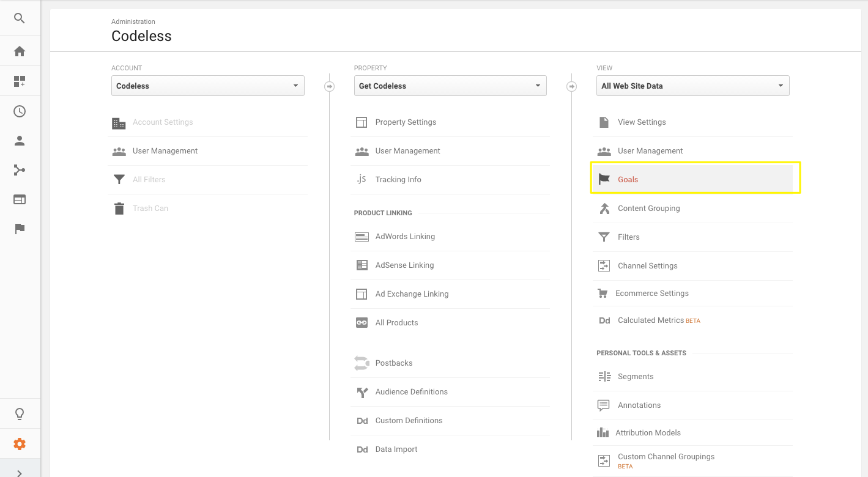Click the All Products link icon
This screenshot has width=868, height=477.
(x=362, y=323)
